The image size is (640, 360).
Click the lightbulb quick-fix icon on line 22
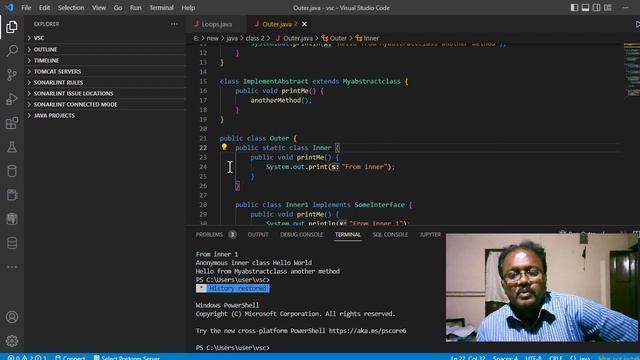tap(224, 147)
